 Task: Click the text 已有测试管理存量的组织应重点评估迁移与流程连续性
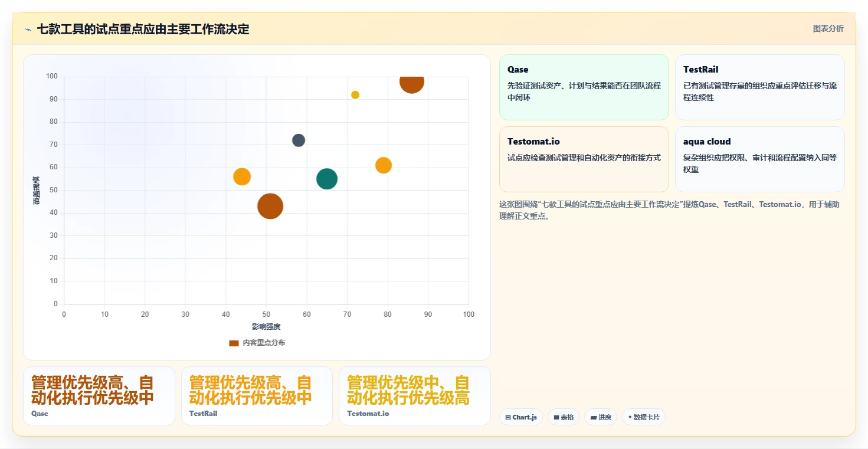click(x=760, y=91)
